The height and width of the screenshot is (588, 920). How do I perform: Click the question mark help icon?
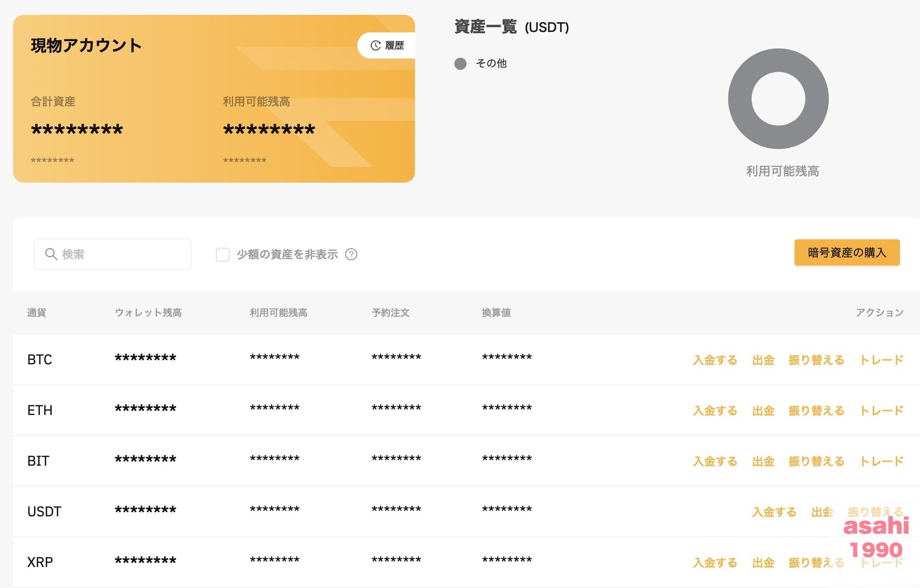(351, 254)
